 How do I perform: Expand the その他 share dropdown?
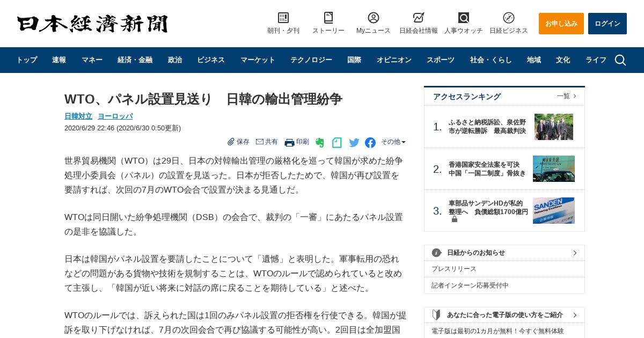point(393,142)
